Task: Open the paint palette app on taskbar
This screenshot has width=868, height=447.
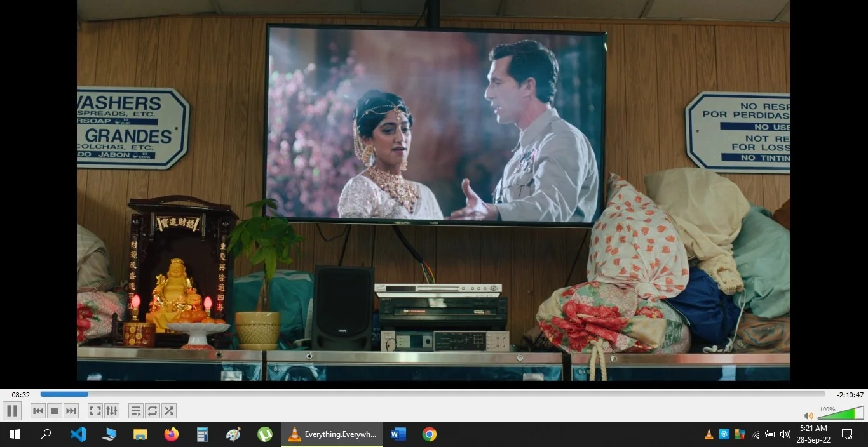Action: click(x=234, y=434)
